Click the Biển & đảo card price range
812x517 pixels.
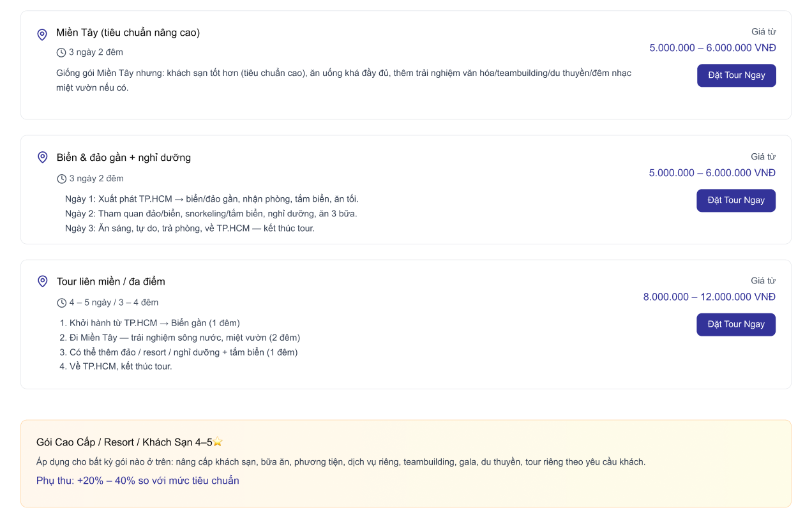pos(712,173)
